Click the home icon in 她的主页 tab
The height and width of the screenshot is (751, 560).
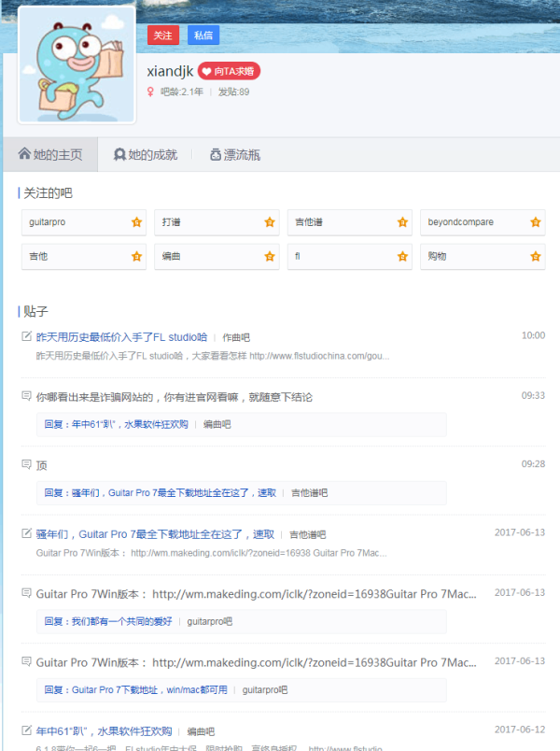24,154
